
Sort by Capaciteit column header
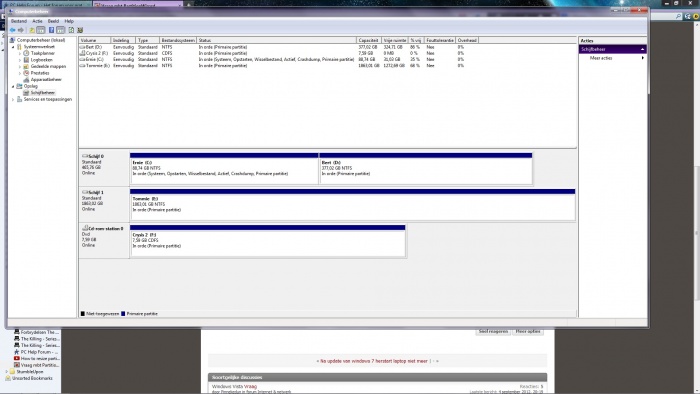pyautogui.click(x=368, y=40)
